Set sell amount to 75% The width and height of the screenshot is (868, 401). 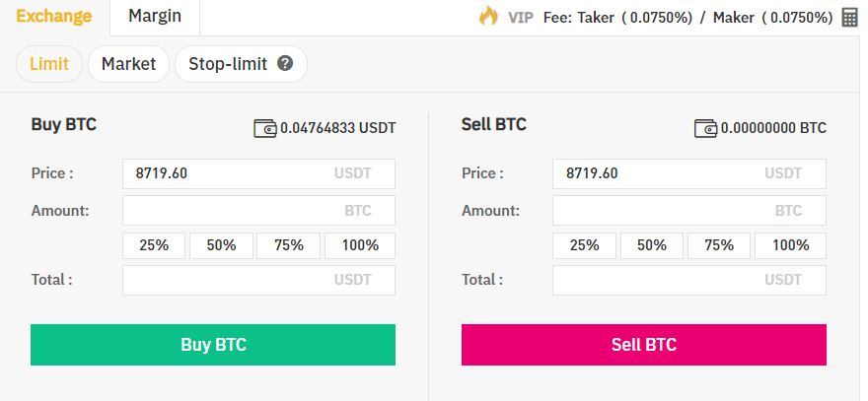click(719, 245)
